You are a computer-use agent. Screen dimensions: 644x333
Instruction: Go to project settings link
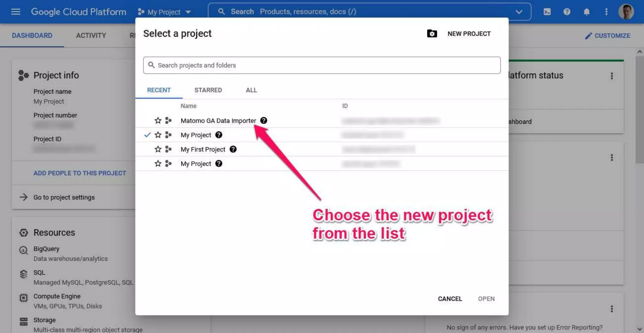point(64,197)
